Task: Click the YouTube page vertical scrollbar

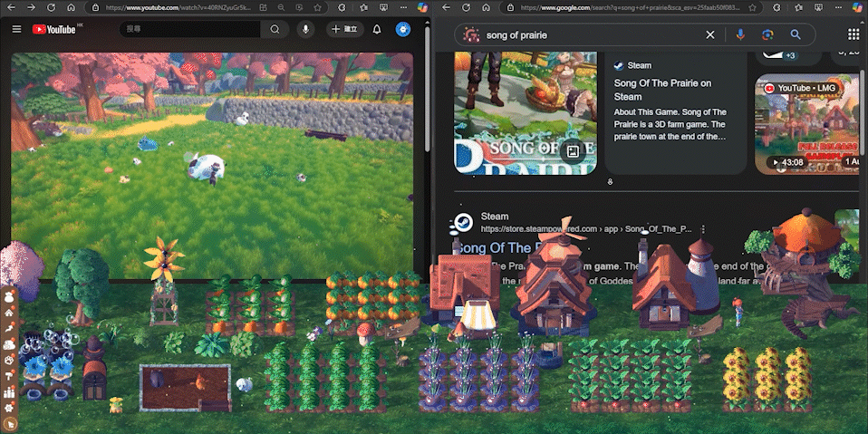Action: [x=427, y=89]
